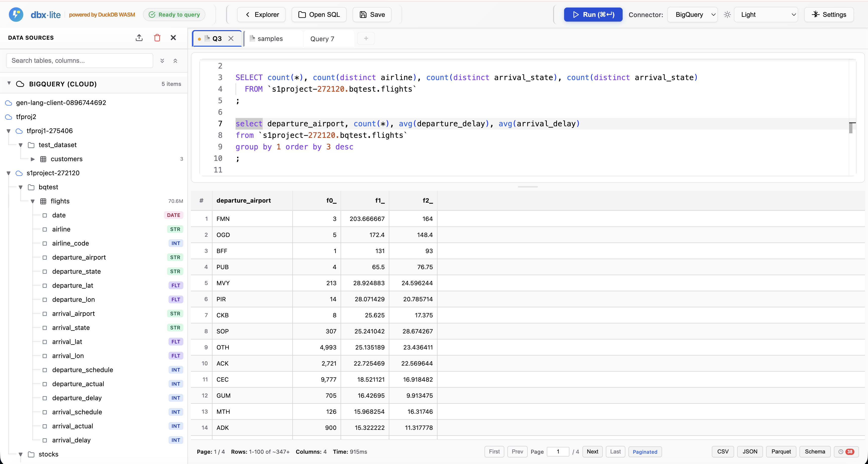Image resolution: width=868 pixels, height=464 pixels.
Task: Collapse the bqtest dataset node
Action: (x=21, y=187)
